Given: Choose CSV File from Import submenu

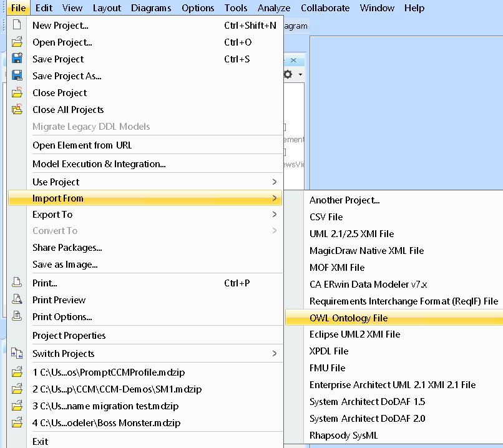Looking at the screenshot, I should click(x=326, y=217).
